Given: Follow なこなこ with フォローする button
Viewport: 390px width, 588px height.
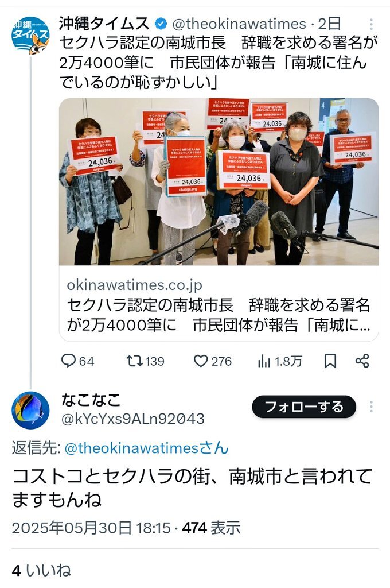Looking at the screenshot, I should click(x=304, y=407).
